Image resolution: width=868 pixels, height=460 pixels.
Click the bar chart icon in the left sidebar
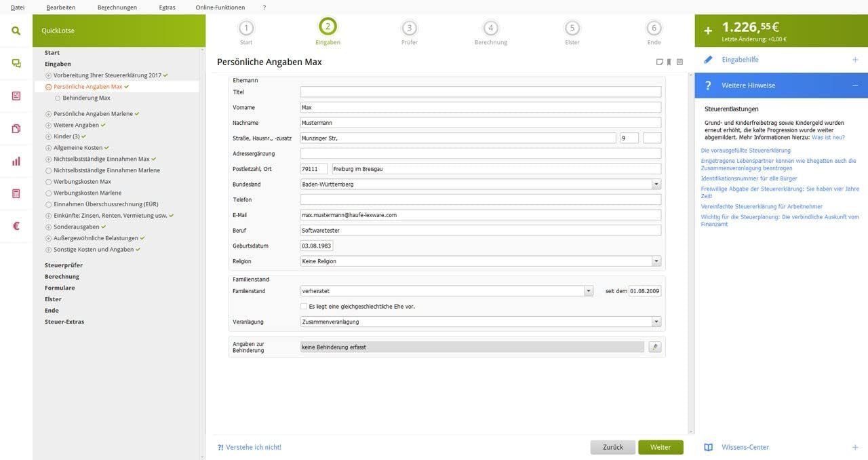[16, 161]
